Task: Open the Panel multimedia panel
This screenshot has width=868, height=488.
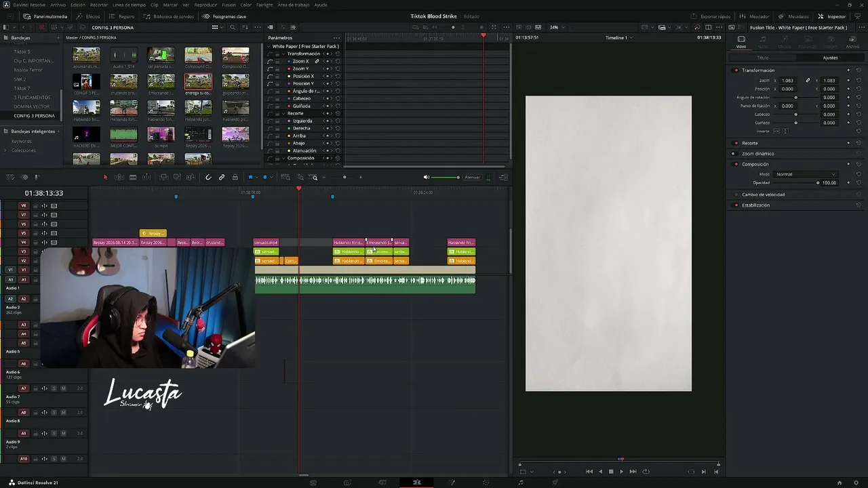Action: click(x=45, y=16)
